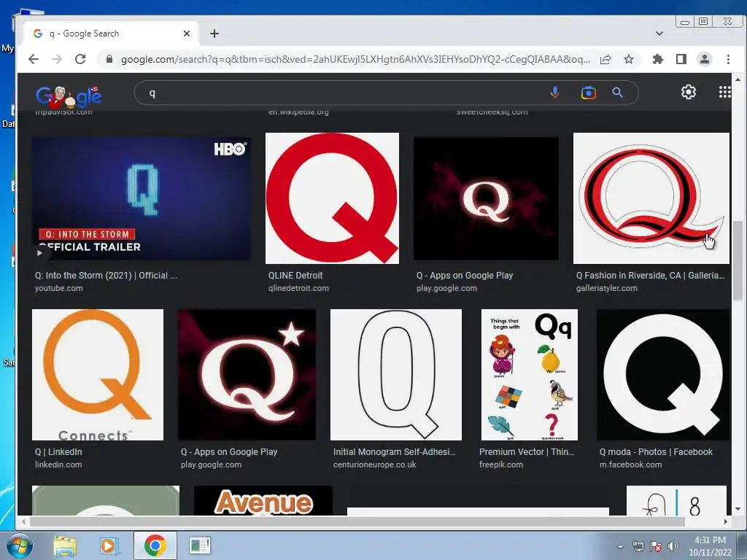Open the Chrome profile avatar

705,59
